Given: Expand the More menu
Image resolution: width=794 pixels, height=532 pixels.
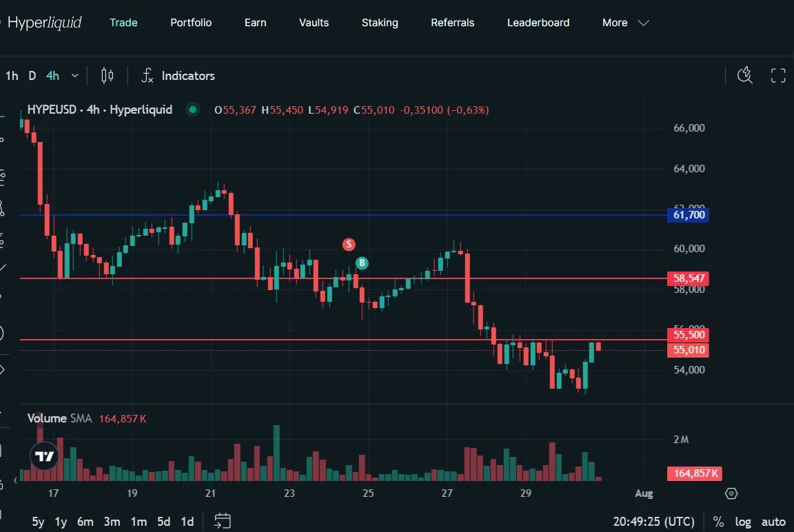Looking at the screenshot, I should [625, 23].
